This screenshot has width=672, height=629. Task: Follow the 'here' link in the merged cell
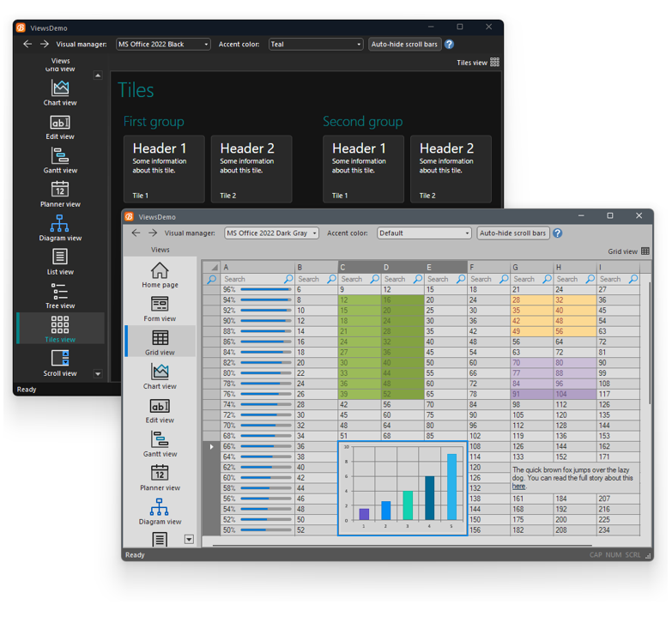click(x=518, y=486)
